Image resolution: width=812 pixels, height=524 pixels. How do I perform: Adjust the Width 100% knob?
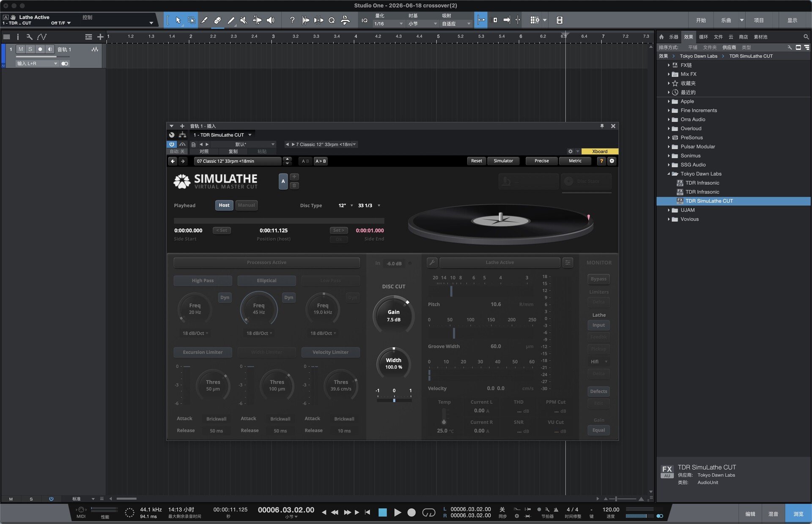point(393,363)
